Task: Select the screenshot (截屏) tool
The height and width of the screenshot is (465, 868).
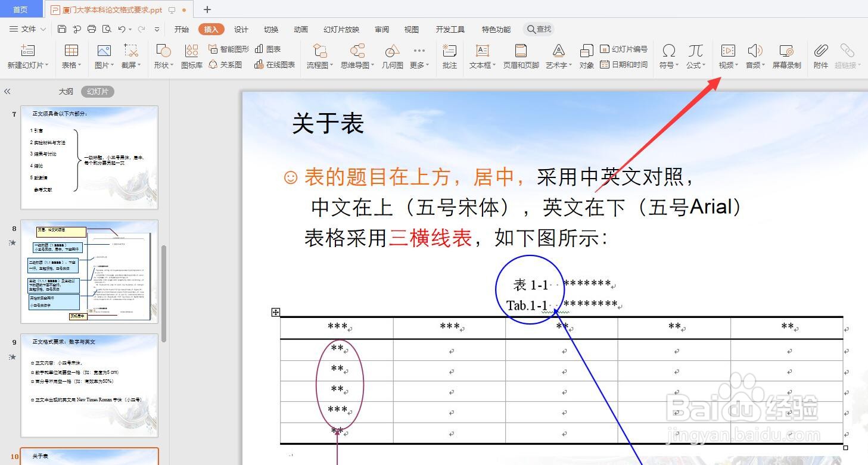Action: pyautogui.click(x=130, y=51)
